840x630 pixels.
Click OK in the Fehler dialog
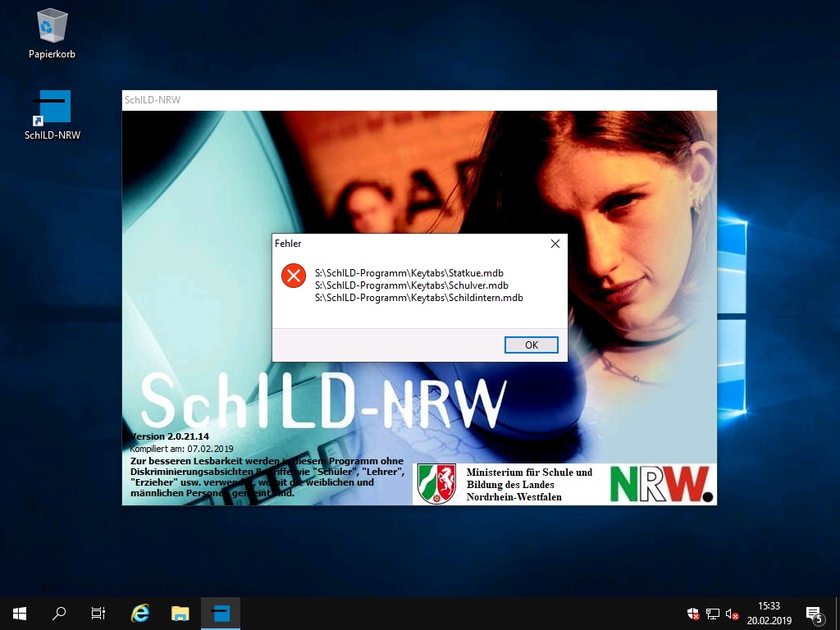(x=531, y=345)
